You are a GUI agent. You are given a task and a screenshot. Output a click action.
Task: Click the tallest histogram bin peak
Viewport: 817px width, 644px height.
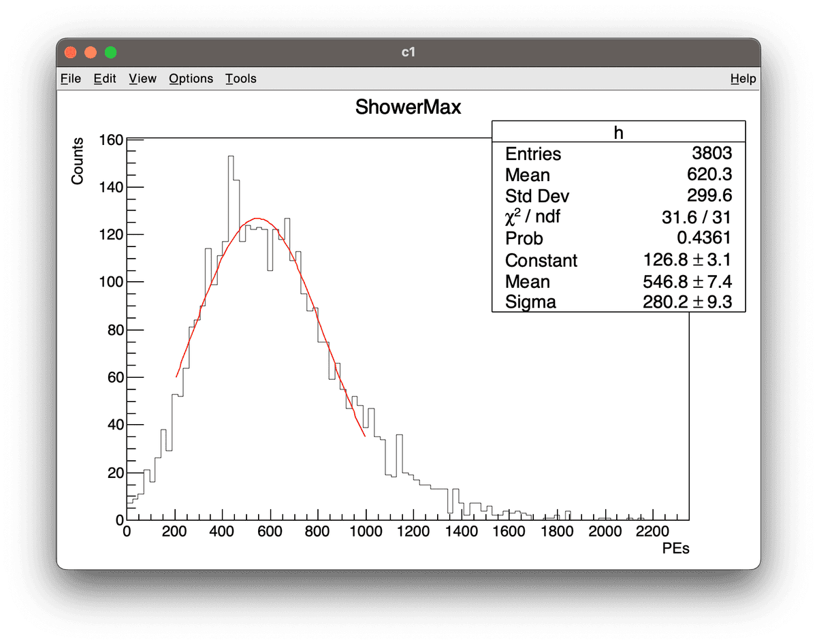click(x=231, y=157)
